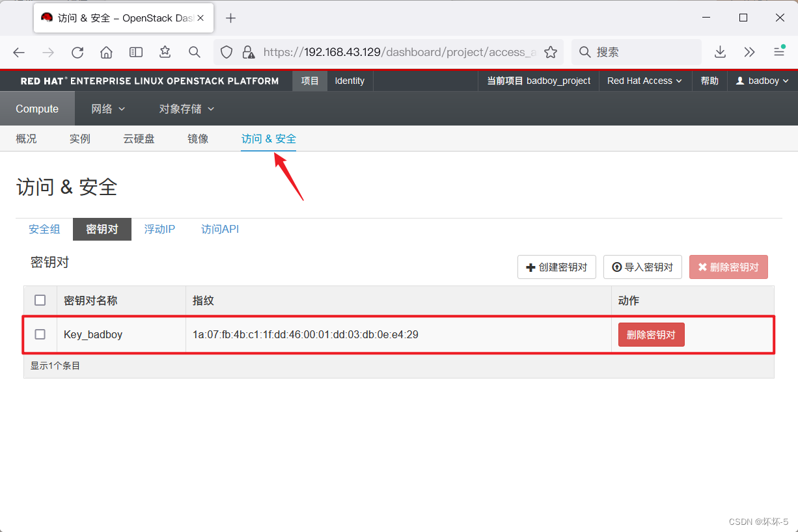Open the 实例 instances tab

pos(80,139)
